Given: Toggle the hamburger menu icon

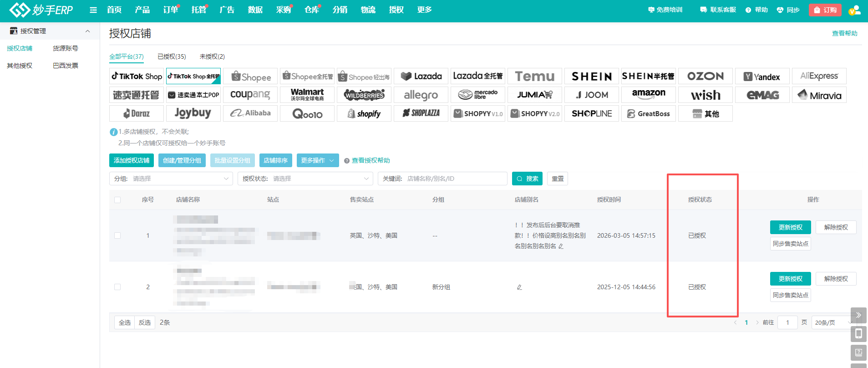Looking at the screenshot, I should pos(93,10).
